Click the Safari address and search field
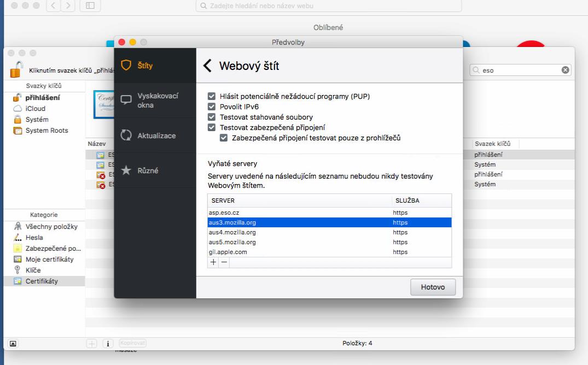Image resolution: width=588 pixels, height=365 pixels. point(329,5)
